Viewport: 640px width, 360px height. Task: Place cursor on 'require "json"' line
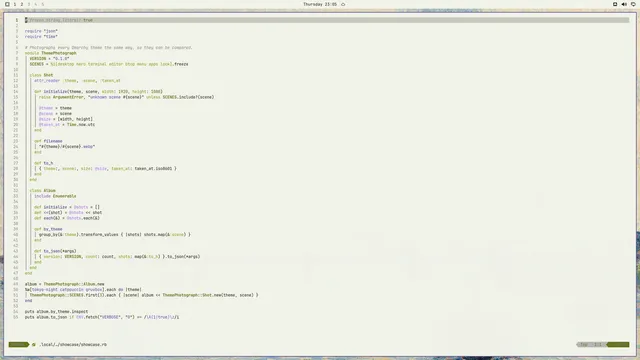pos(41,31)
